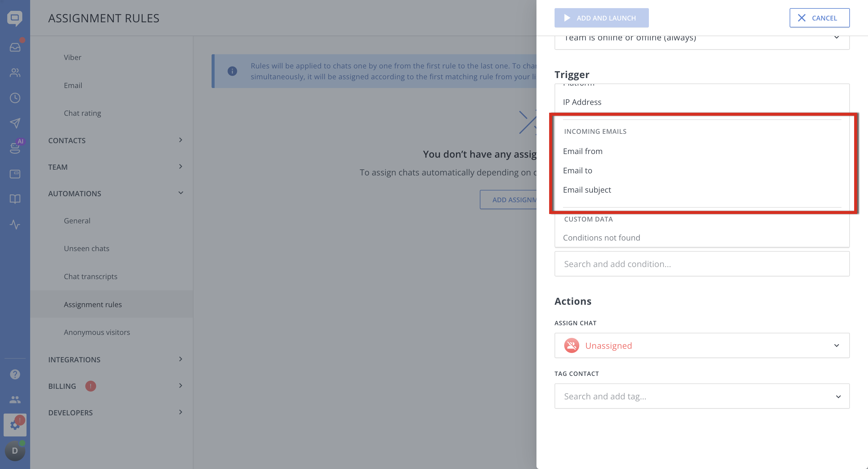
Task: Open the knowledge base book icon
Action: pyautogui.click(x=15, y=199)
